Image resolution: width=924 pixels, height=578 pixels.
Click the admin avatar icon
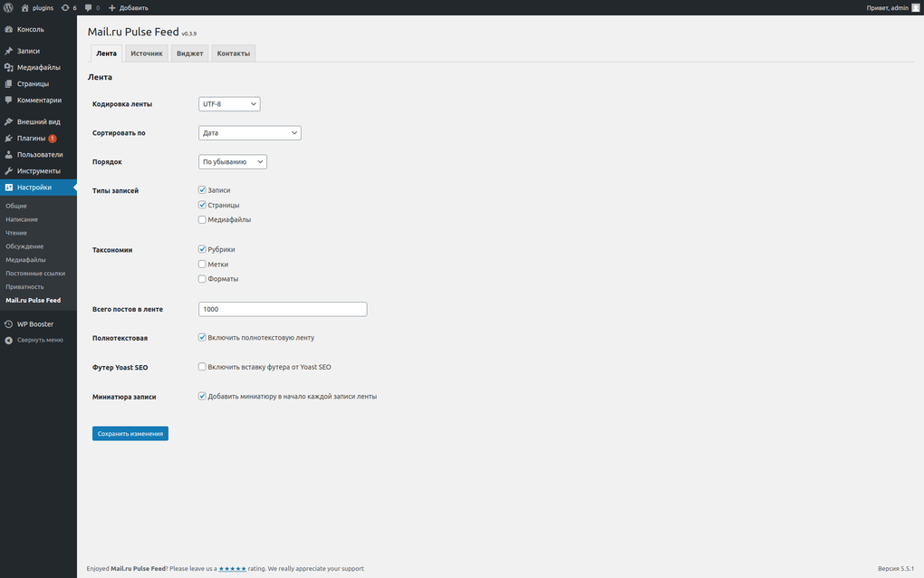(915, 7)
